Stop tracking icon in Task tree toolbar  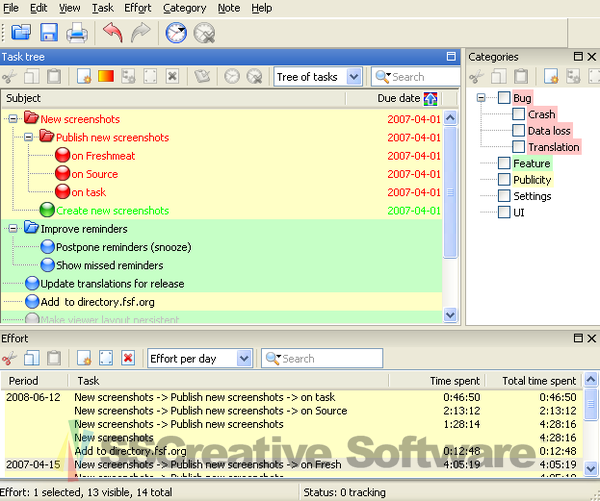[x=254, y=77]
